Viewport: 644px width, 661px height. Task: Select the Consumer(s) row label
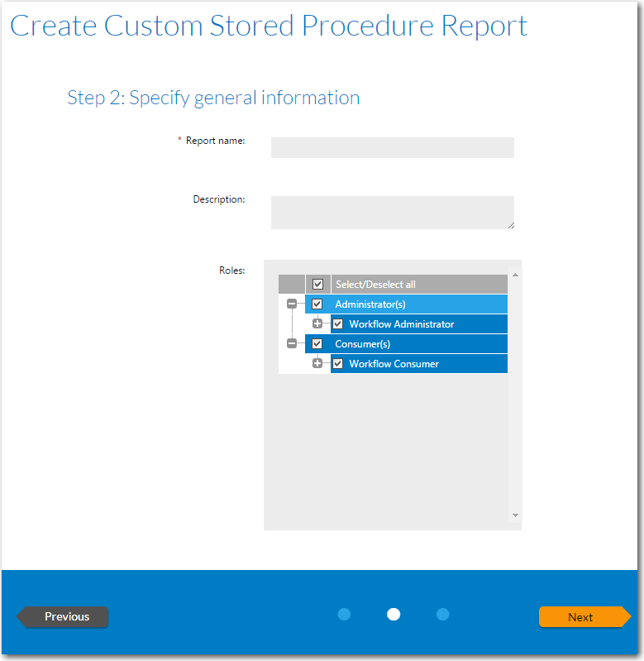tap(362, 344)
